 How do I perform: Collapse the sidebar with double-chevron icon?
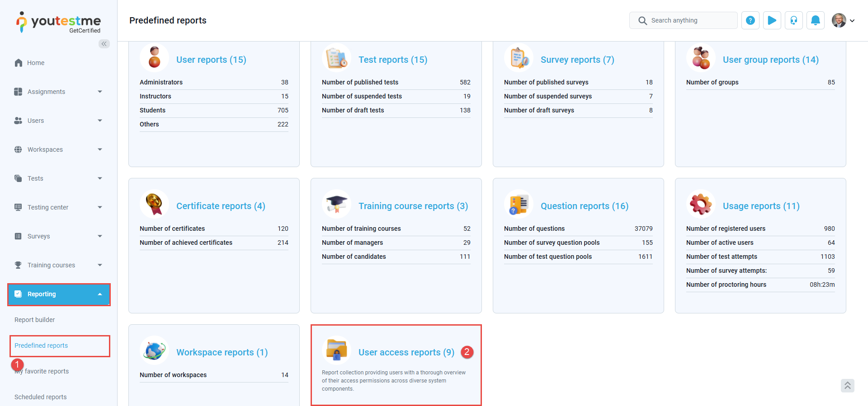(104, 44)
